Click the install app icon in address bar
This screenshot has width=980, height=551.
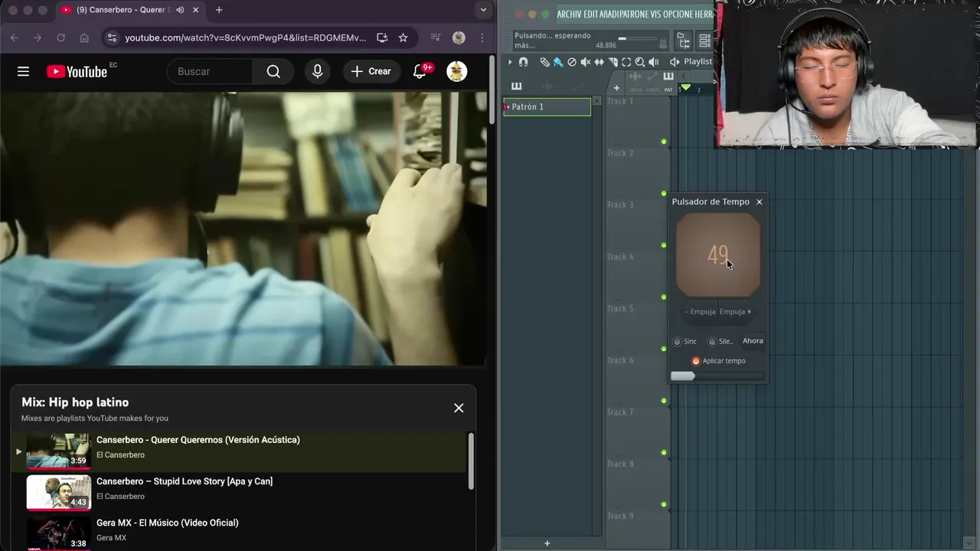point(382,37)
